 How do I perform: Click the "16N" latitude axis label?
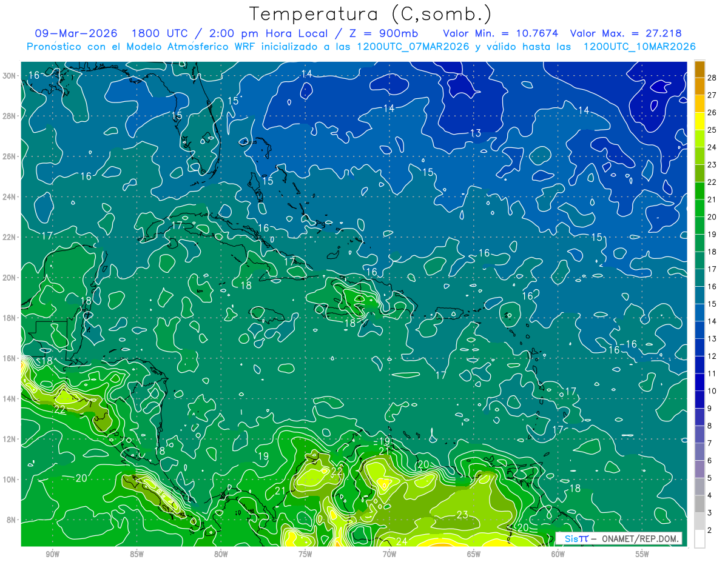pyautogui.click(x=9, y=358)
